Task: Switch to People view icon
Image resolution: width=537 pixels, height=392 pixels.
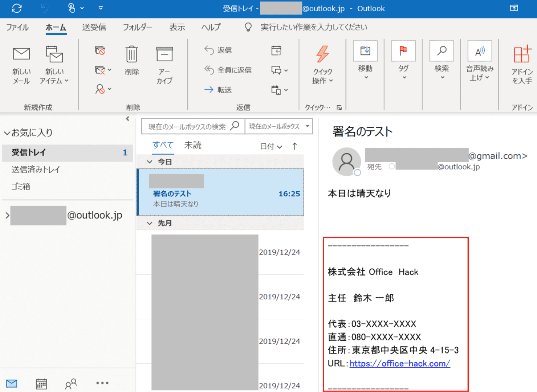Action: coord(71,384)
